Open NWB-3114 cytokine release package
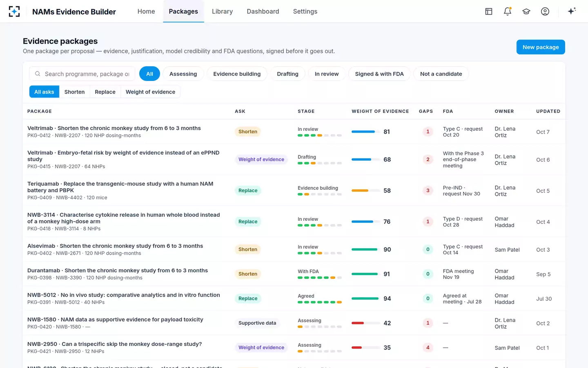The height and width of the screenshot is (368, 588). [123, 218]
